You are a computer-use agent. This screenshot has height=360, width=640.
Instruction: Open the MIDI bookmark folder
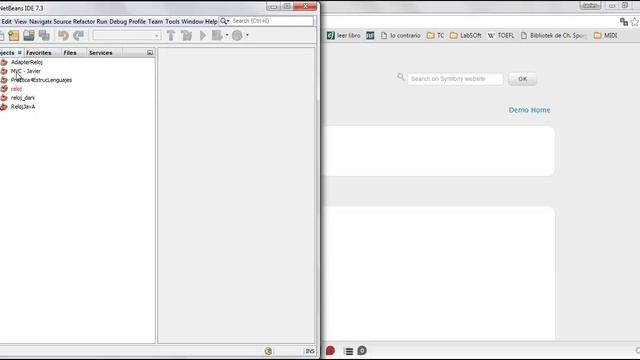click(605, 36)
